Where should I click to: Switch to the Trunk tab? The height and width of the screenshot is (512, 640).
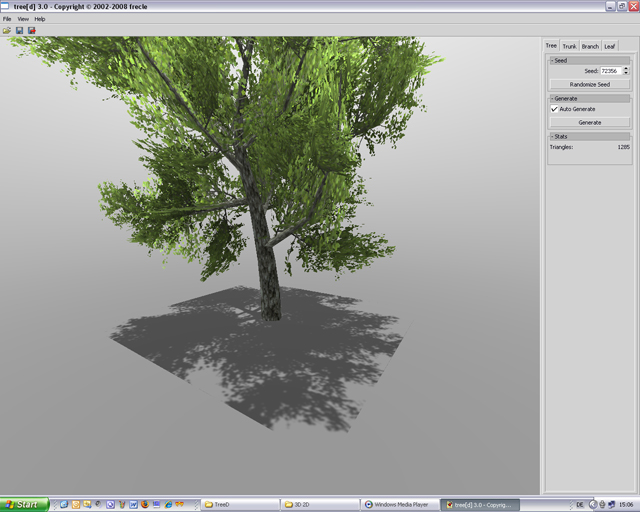pos(569,46)
